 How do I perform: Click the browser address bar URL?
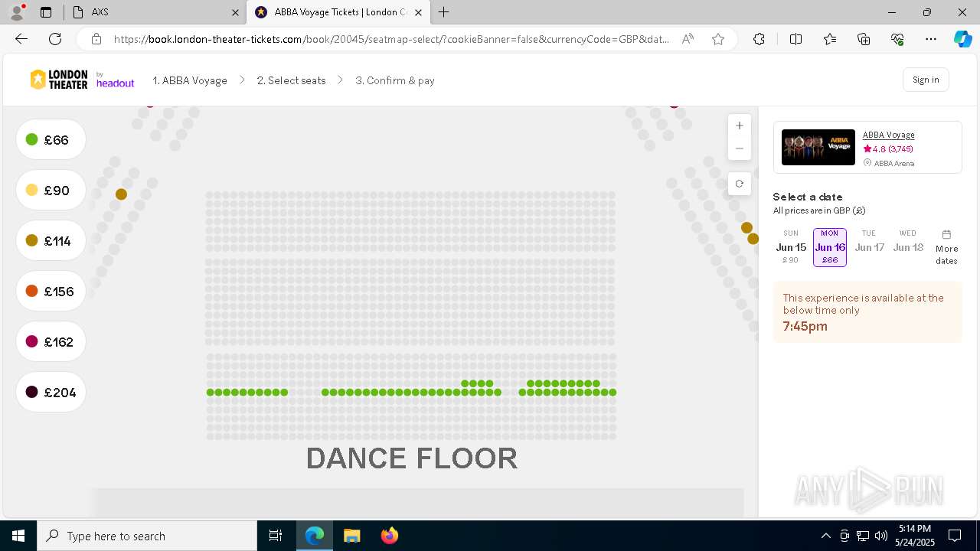pos(392,39)
